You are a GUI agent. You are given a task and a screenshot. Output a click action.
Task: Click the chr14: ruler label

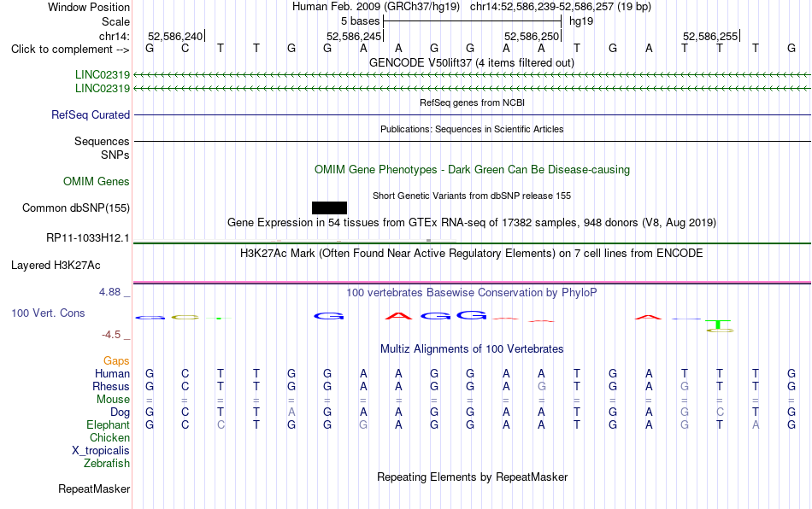point(114,36)
